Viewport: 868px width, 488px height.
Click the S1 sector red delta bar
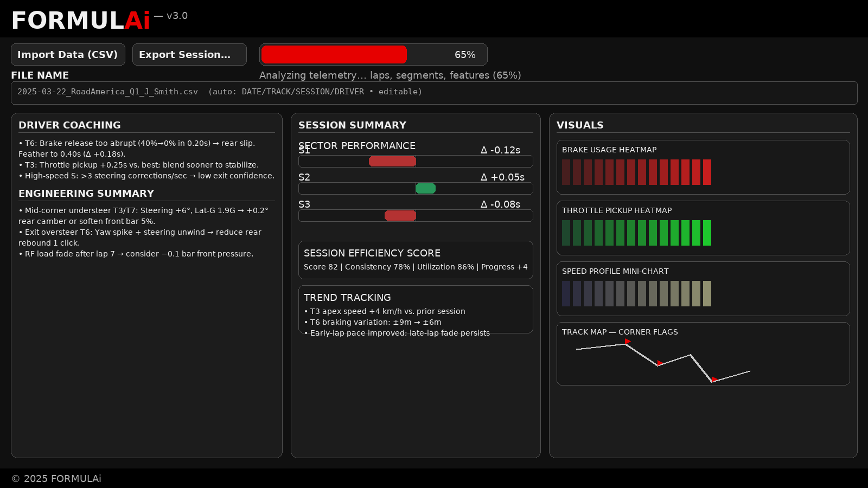(x=392, y=161)
